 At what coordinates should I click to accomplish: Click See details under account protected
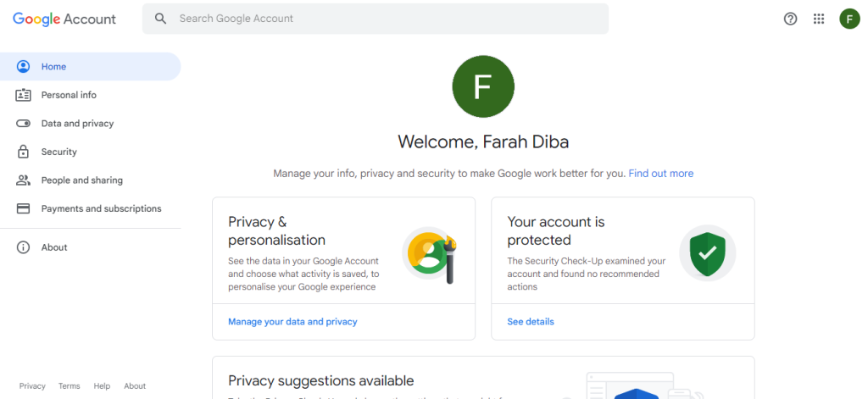click(x=531, y=322)
